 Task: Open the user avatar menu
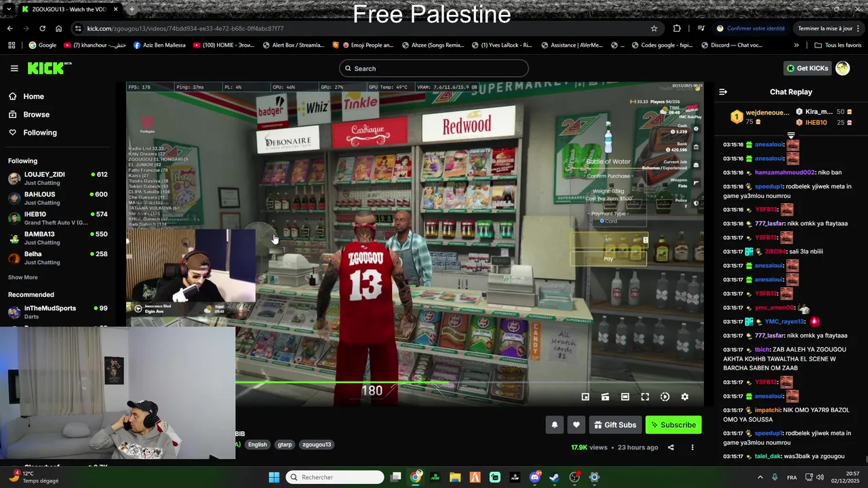pos(842,68)
